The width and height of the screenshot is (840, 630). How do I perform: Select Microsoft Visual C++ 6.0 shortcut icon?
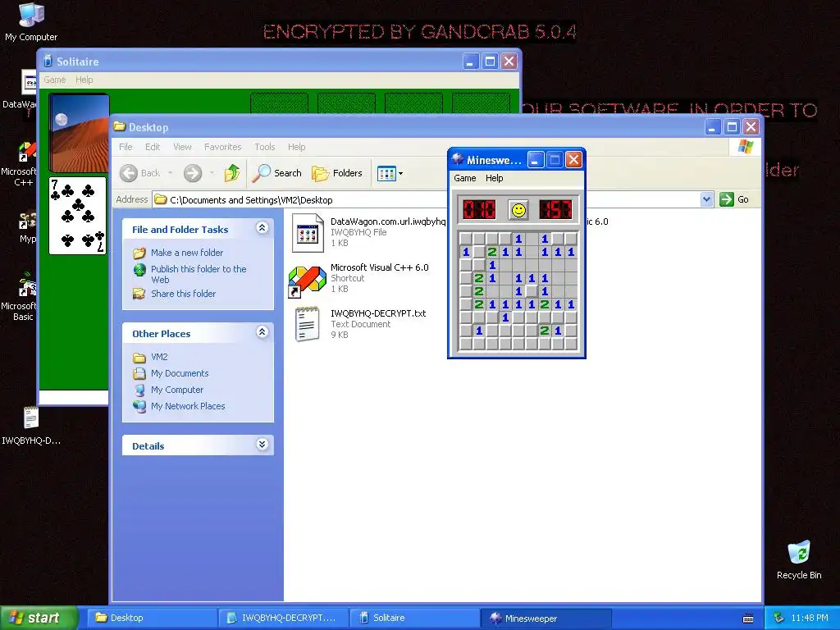tap(307, 281)
